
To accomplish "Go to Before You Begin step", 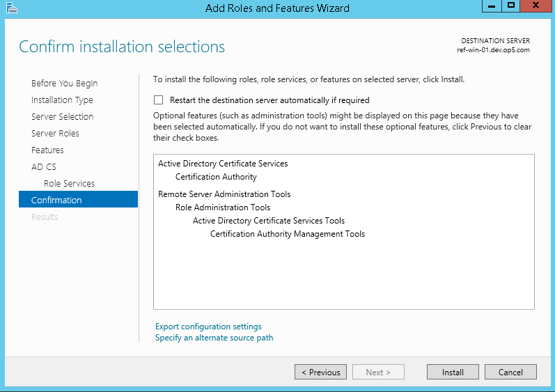I will point(64,83).
